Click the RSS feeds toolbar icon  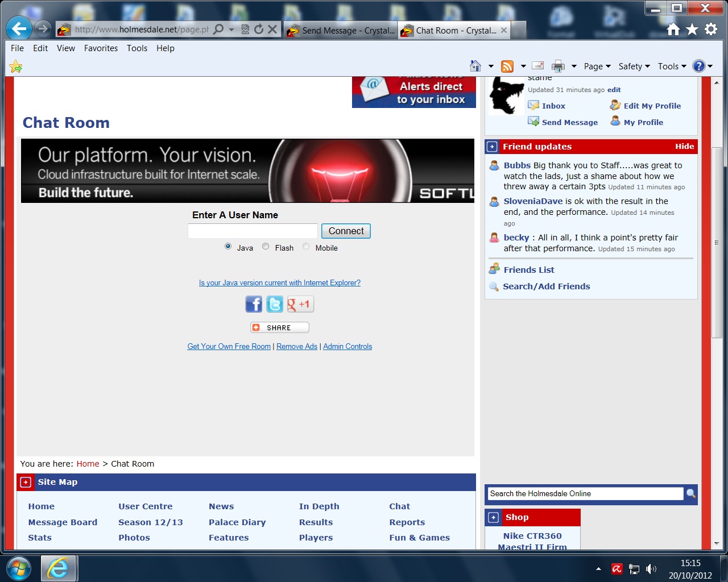[507, 66]
